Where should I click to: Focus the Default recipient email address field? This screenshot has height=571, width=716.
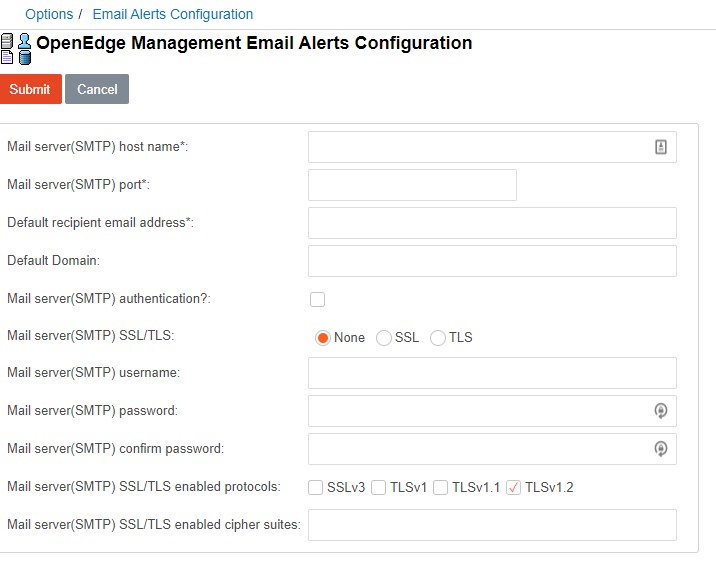(492, 223)
